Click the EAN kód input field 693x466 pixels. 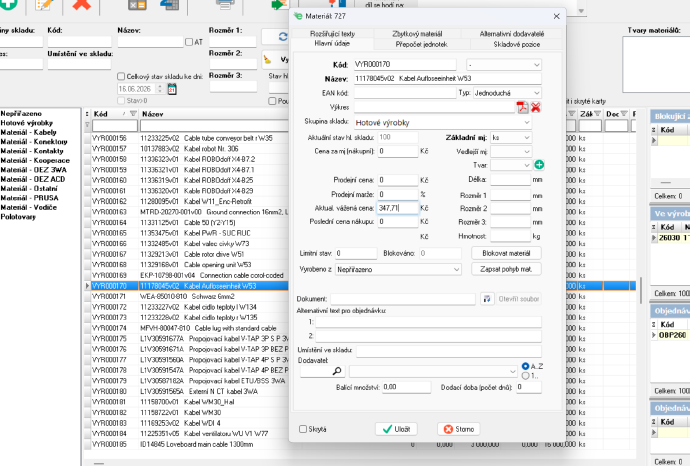point(404,93)
